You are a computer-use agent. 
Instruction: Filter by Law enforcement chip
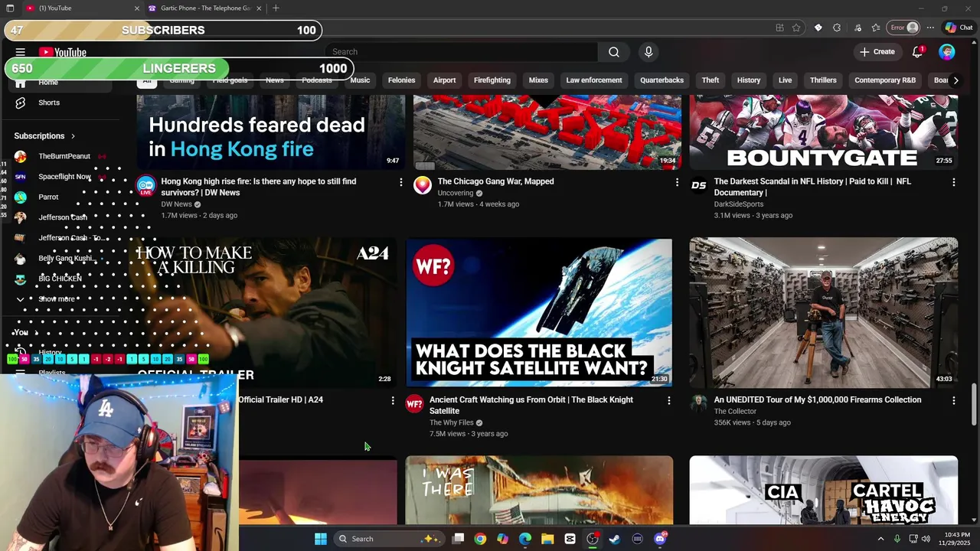[594, 80]
